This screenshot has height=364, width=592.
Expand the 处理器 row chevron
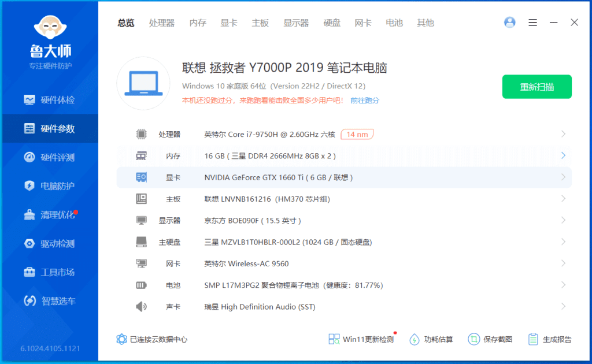click(x=563, y=134)
